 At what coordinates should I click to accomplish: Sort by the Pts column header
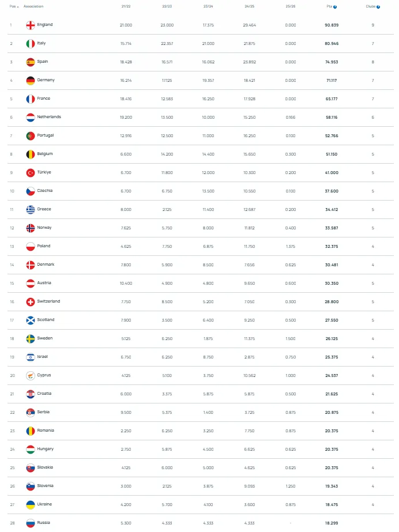point(329,6)
